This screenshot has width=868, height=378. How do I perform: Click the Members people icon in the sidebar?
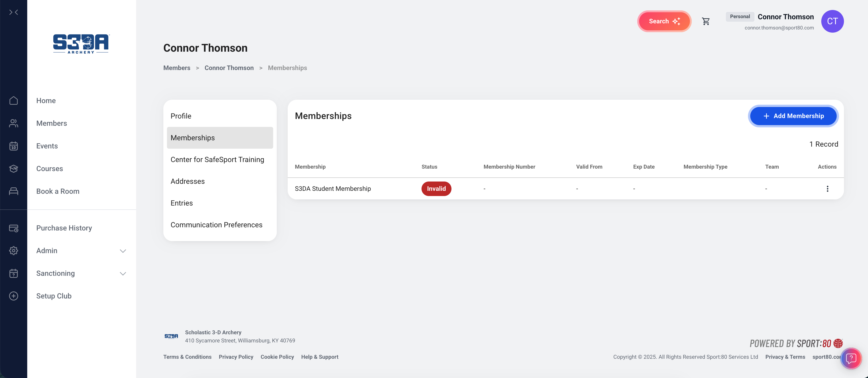point(13,124)
